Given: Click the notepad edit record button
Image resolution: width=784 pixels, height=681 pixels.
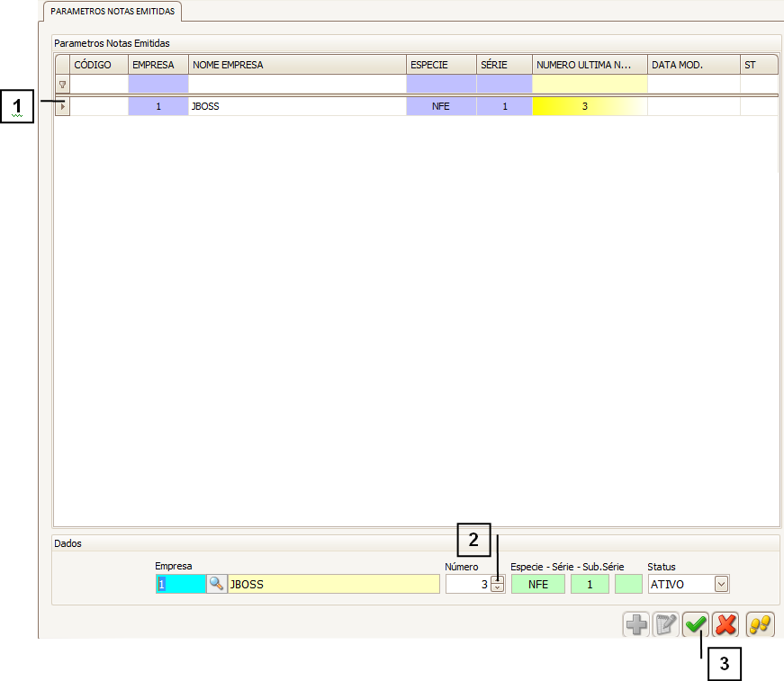Looking at the screenshot, I should click(x=664, y=625).
